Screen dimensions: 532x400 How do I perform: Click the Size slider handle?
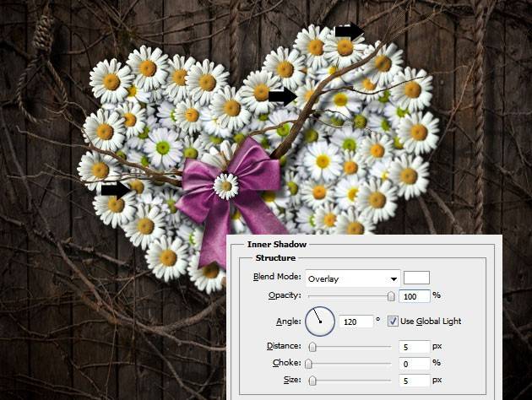click(x=312, y=381)
